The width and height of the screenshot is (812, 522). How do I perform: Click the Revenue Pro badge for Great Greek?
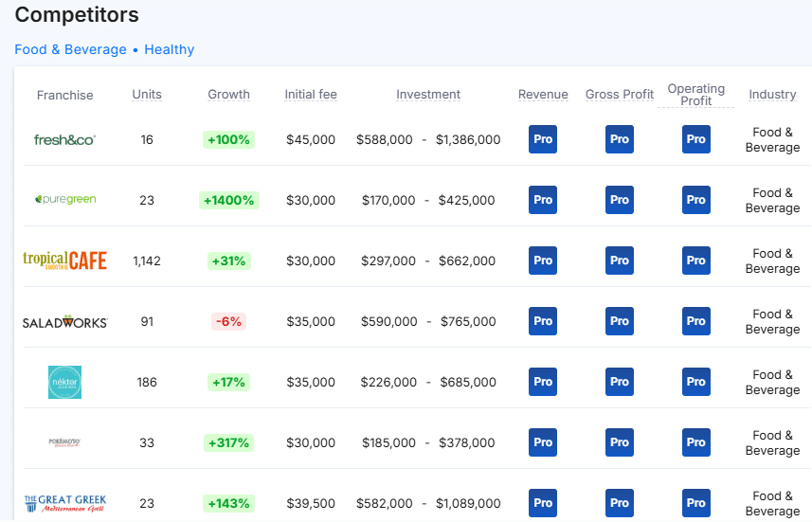(x=543, y=503)
